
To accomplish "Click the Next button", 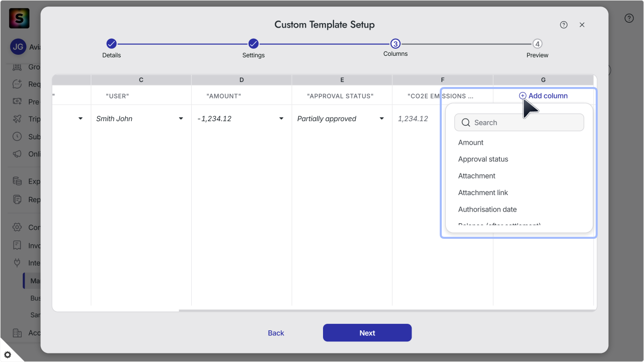I will coord(367,333).
